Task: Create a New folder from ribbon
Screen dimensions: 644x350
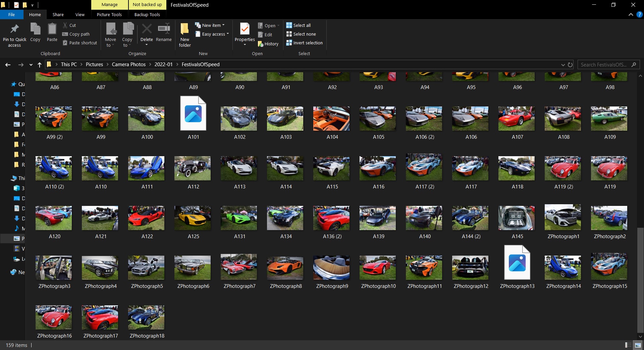Action: click(184, 35)
